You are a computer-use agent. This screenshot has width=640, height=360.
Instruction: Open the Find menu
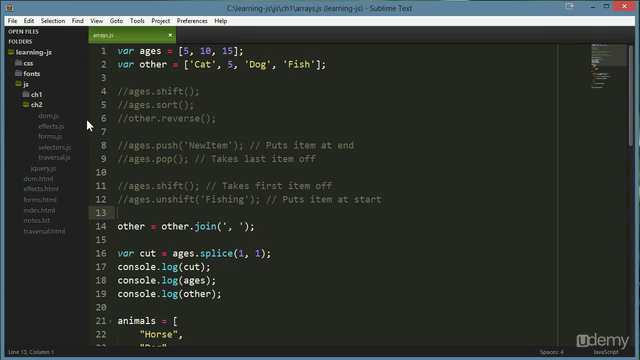point(78,21)
